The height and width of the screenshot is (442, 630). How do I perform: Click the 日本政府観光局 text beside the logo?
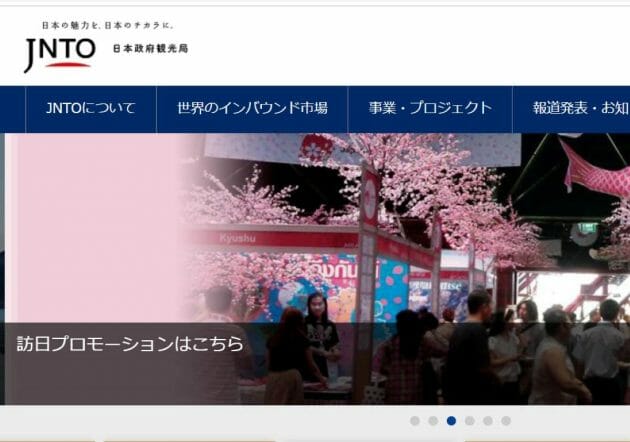[x=149, y=48]
